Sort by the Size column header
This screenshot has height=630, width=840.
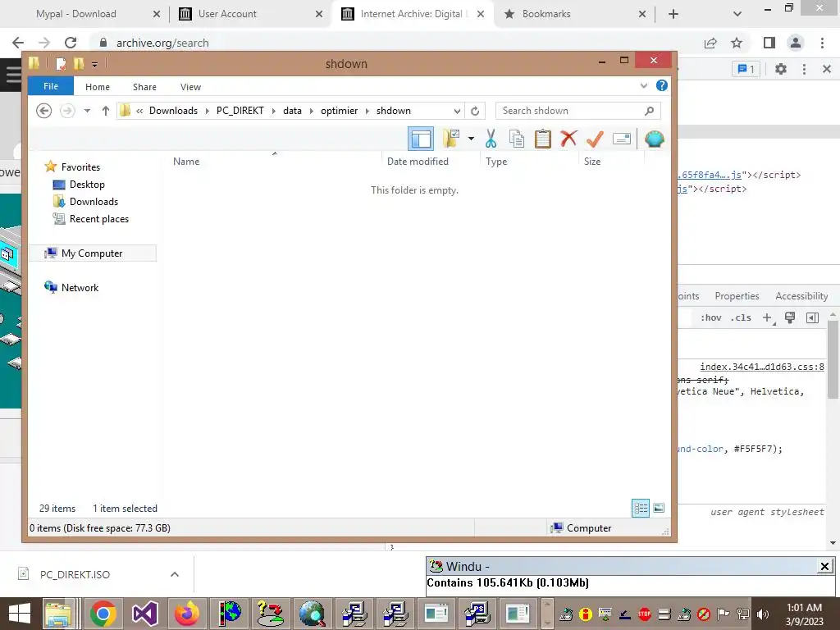(x=592, y=162)
